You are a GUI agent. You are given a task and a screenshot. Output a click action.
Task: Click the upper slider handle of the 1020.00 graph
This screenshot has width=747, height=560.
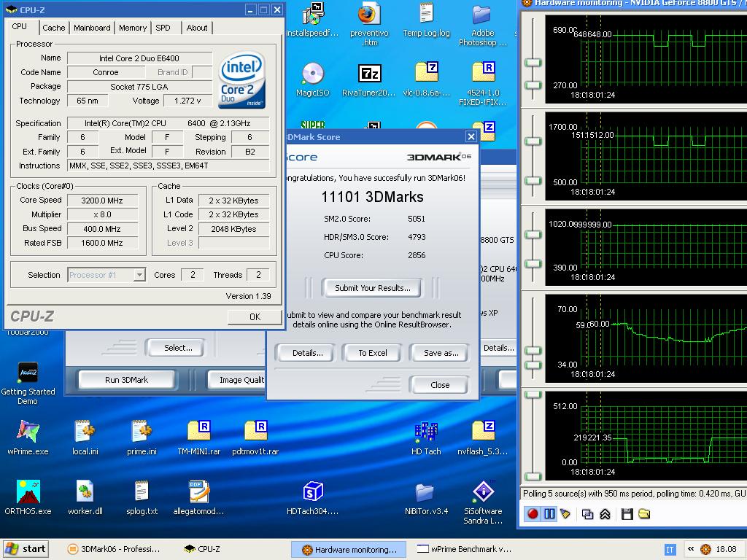click(533, 234)
